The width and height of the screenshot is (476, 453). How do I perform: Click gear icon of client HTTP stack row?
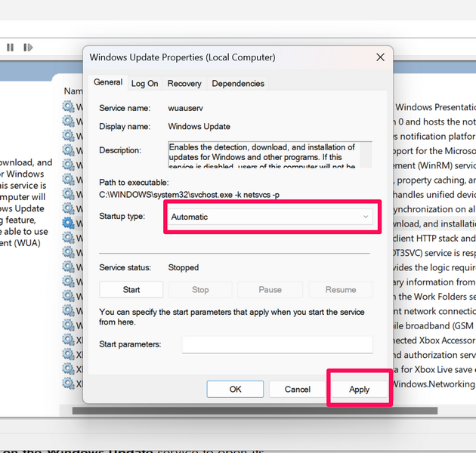tap(68, 238)
